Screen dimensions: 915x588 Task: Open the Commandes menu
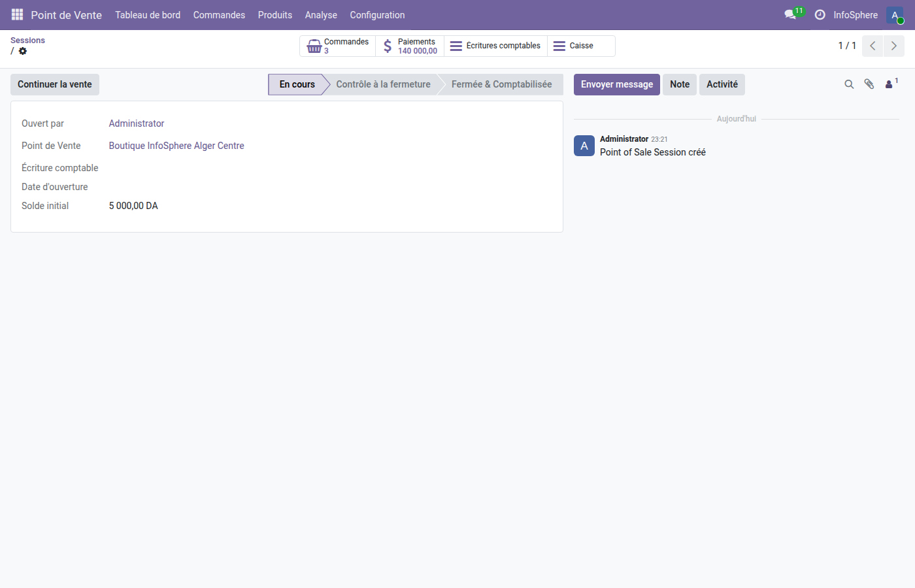point(219,15)
